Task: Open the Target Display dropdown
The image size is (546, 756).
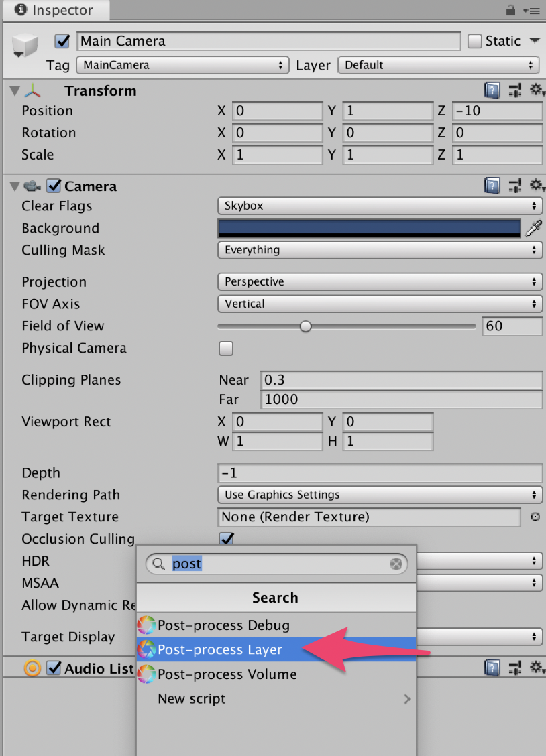Action: click(x=480, y=637)
